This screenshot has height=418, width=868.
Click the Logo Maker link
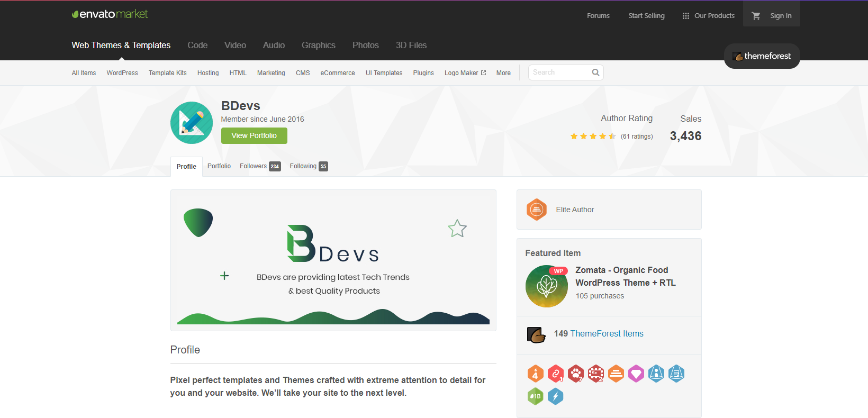[461, 73]
